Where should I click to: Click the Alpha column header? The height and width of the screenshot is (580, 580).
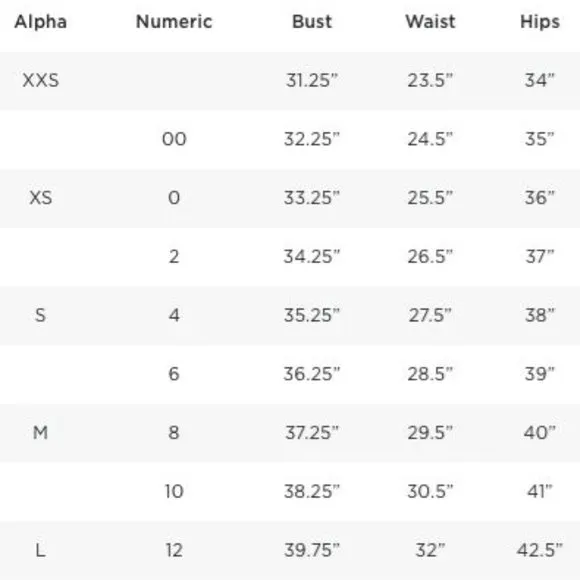(x=41, y=21)
